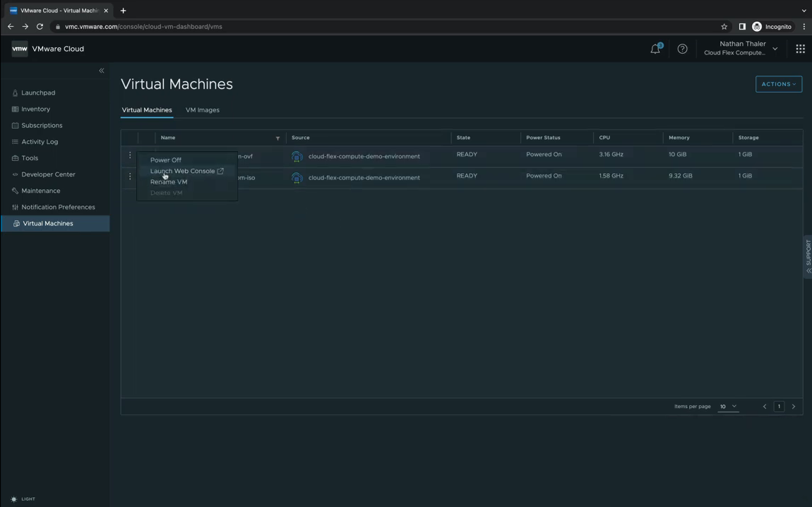
Task: Open the Incognito profile indicator
Action: pos(772,26)
